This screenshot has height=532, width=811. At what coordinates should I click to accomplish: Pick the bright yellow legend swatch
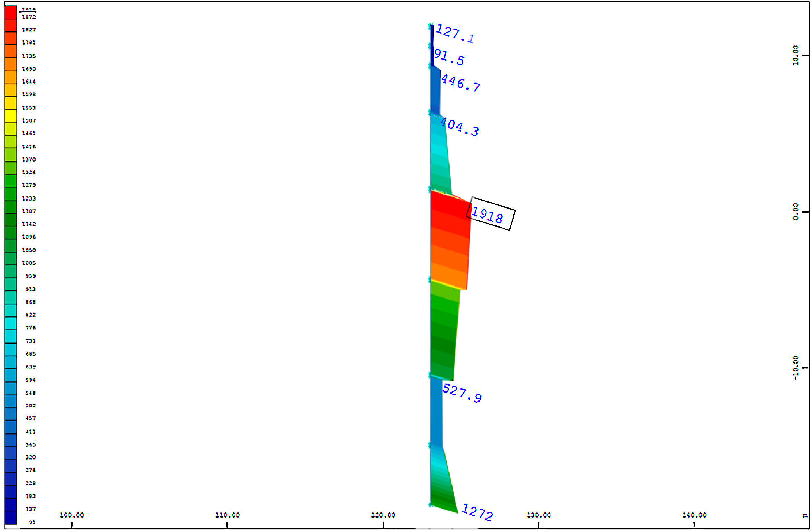pos(11,116)
